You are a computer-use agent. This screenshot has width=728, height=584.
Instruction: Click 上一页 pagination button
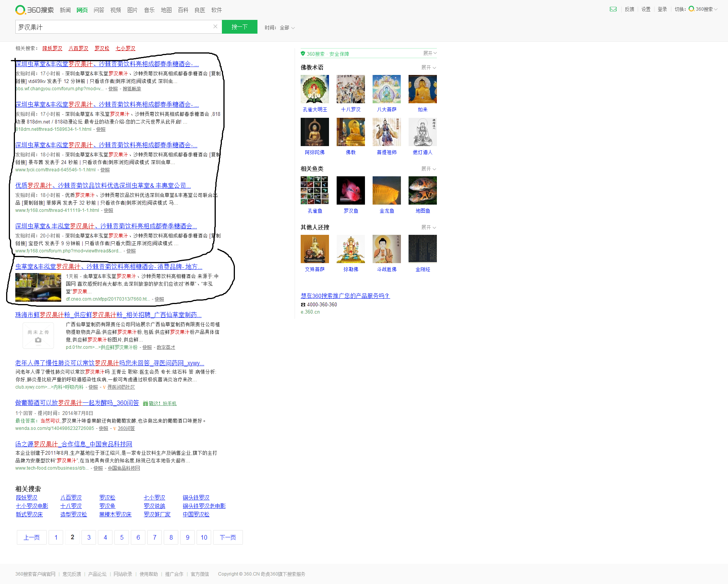click(31, 537)
